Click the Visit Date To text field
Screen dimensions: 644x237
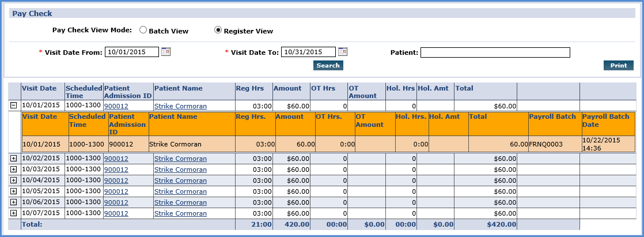(x=308, y=52)
